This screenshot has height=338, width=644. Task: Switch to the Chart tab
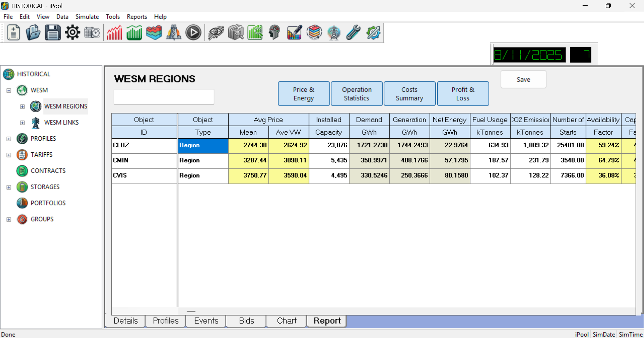point(286,321)
